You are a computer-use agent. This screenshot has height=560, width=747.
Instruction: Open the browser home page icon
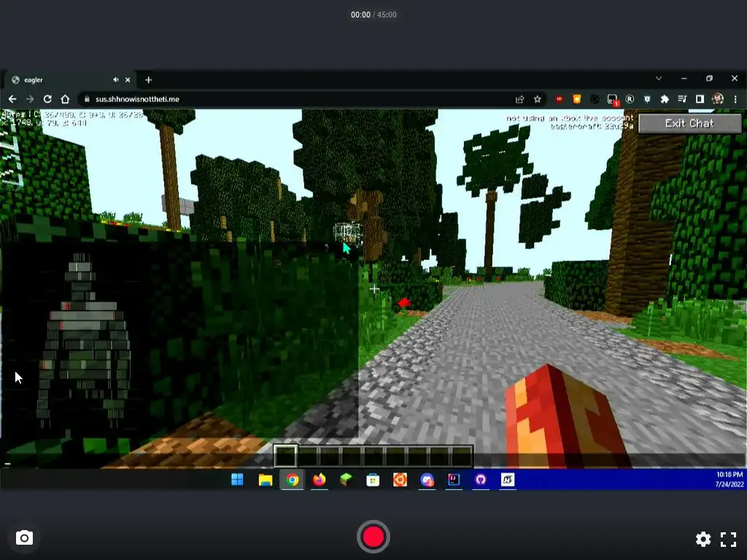65,99
